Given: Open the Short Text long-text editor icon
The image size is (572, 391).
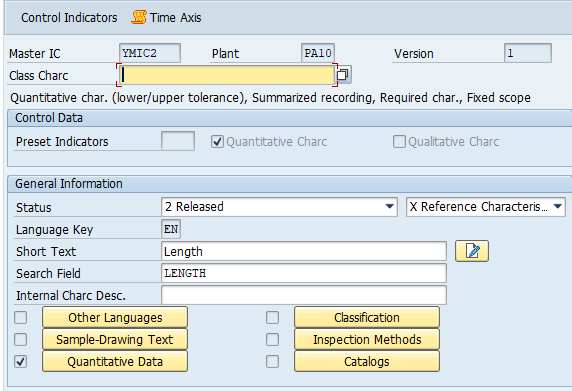Looking at the screenshot, I should click(472, 251).
